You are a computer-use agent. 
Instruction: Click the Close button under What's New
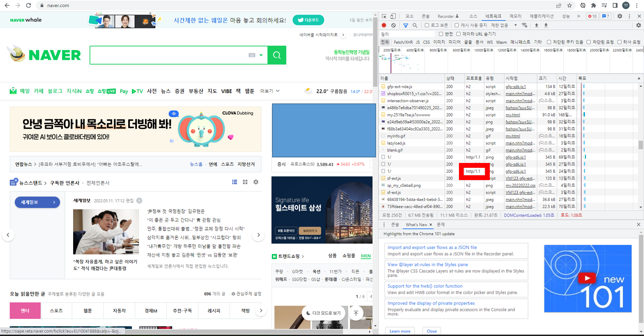(x=431, y=331)
